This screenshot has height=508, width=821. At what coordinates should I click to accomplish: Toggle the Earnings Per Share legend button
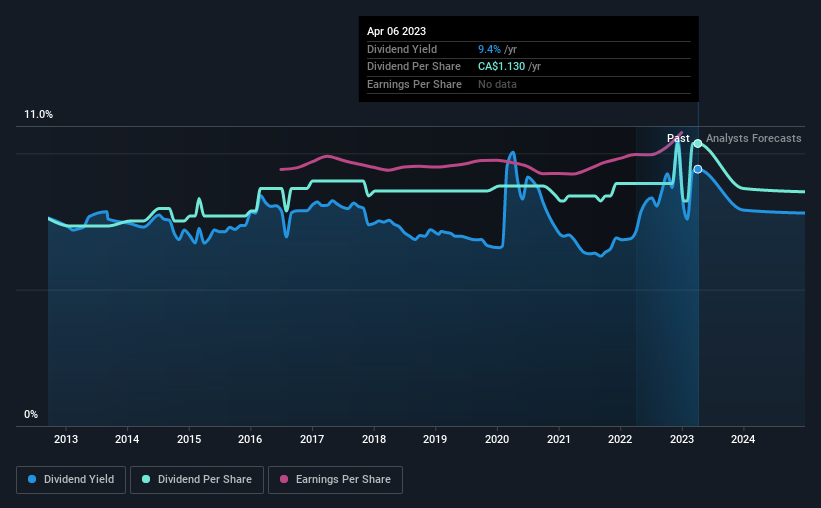(335, 480)
